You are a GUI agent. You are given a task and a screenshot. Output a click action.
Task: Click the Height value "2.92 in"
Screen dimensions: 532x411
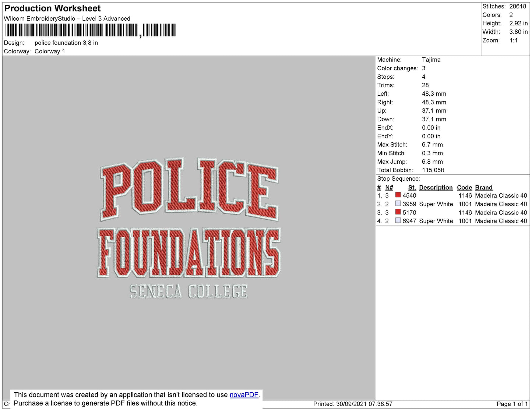point(518,23)
